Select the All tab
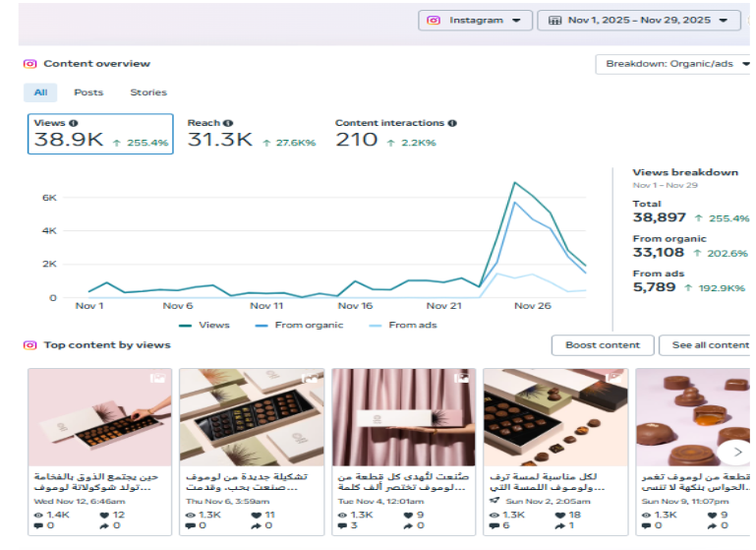 coord(40,92)
